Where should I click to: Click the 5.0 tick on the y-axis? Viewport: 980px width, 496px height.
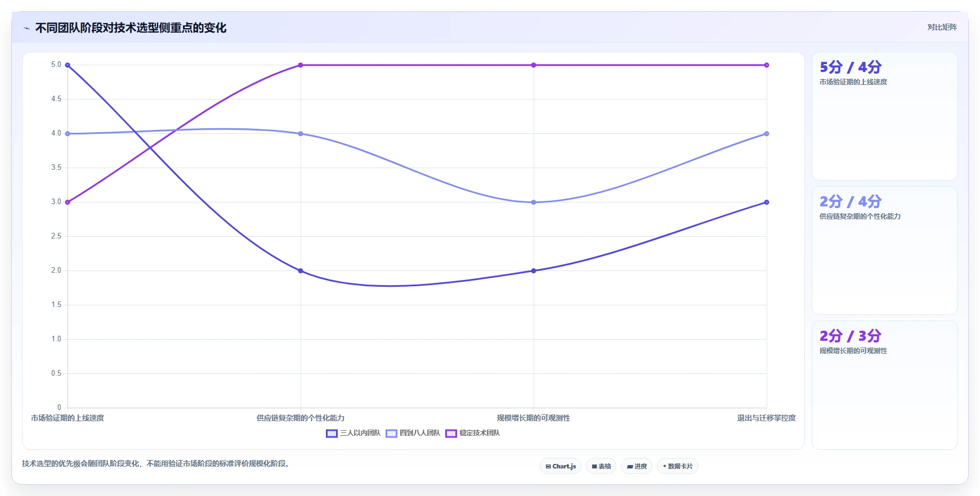pos(56,65)
